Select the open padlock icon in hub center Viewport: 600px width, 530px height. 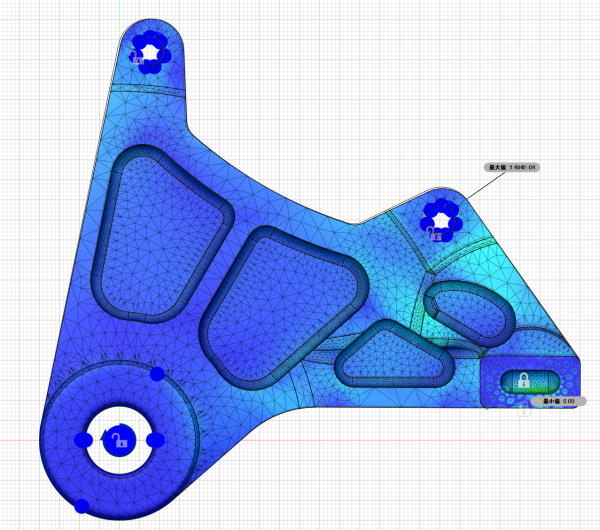click(x=118, y=439)
